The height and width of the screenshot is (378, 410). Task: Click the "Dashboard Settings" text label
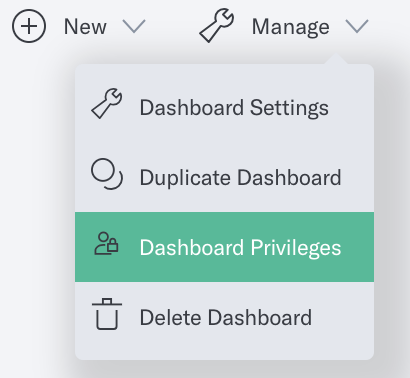click(234, 108)
